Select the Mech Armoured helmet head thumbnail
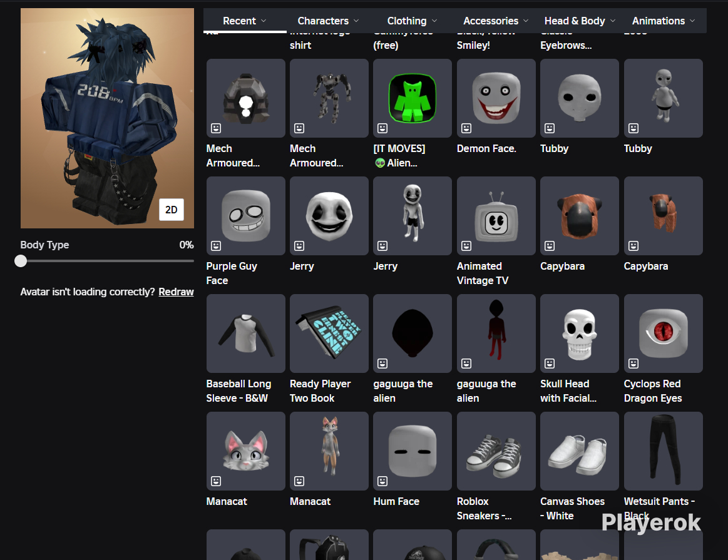The height and width of the screenshot is (560, 728). pos(245,98)
